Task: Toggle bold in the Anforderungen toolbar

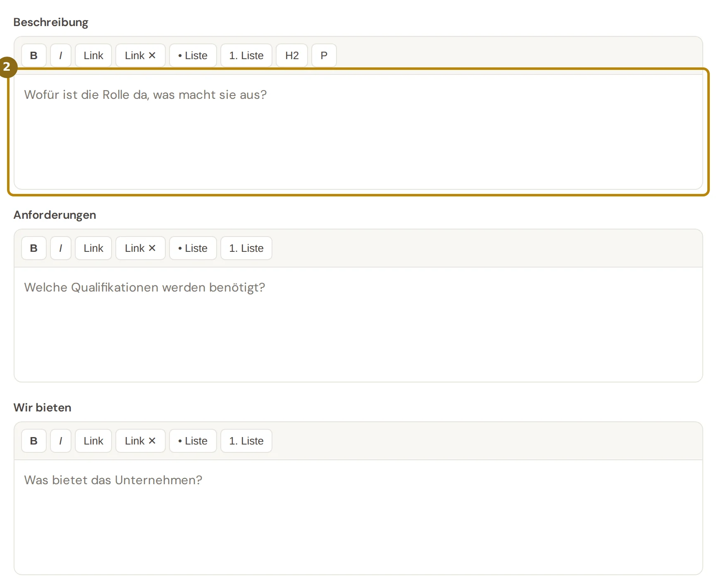Action: 34,248
